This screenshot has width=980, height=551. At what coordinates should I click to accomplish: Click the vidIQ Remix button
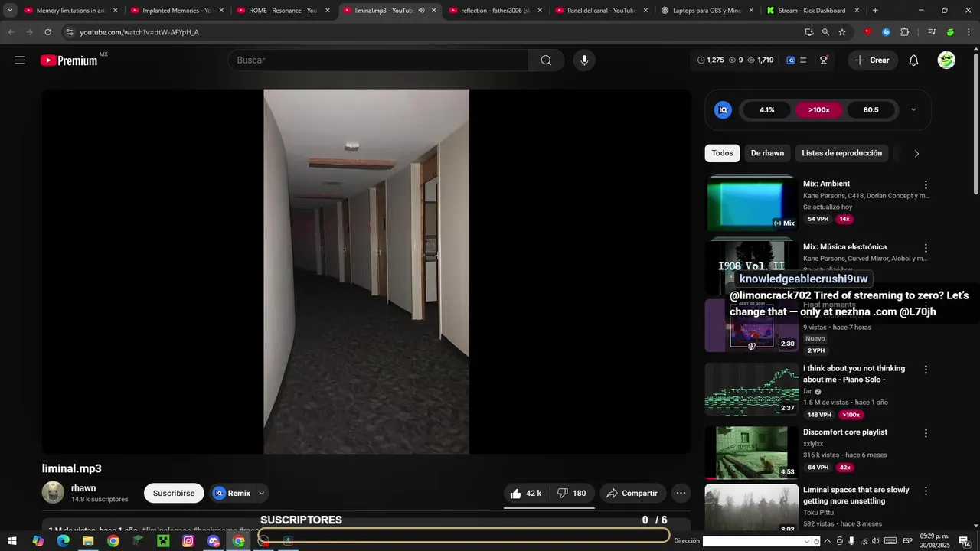point(232,494)
